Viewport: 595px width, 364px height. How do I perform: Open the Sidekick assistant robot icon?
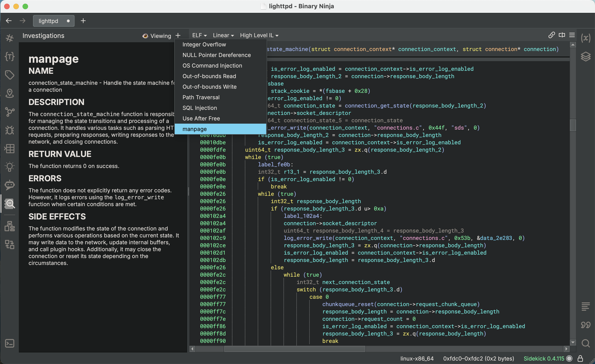coord(9,185)
